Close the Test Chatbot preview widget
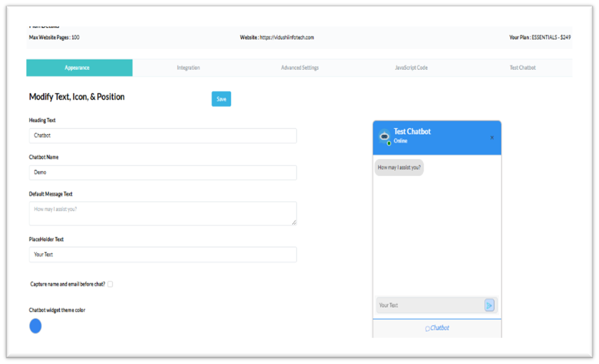 point(492,138)
